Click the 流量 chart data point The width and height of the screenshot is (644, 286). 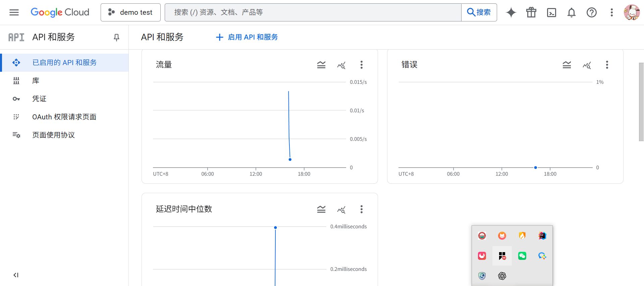point(290,160)
